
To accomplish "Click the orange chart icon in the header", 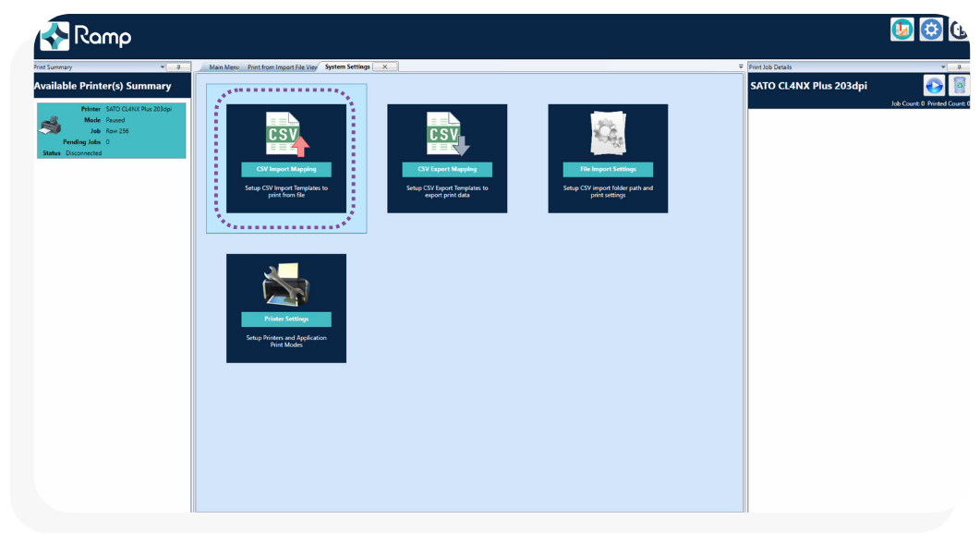I will point(901,29).
